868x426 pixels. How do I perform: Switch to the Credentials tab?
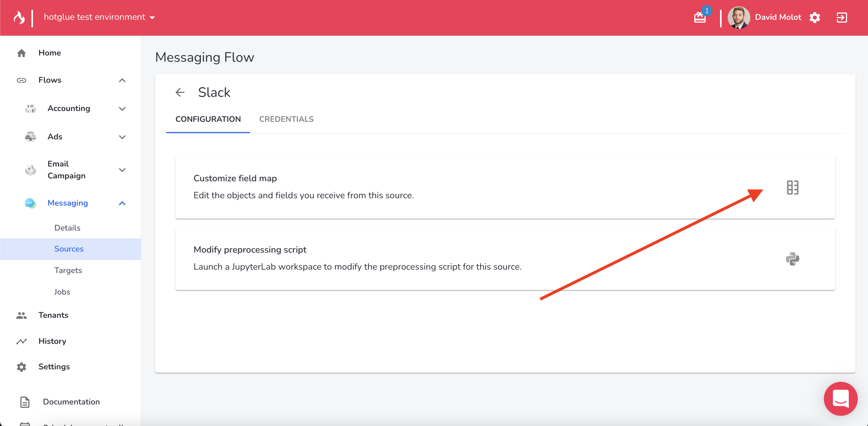click(286, 119)
